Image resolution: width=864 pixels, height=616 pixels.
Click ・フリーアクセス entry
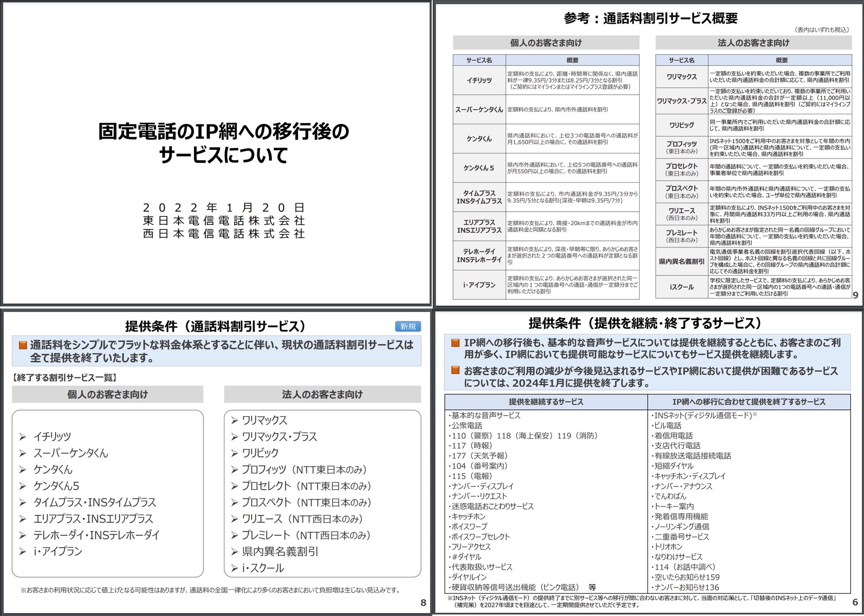point(470,546)
